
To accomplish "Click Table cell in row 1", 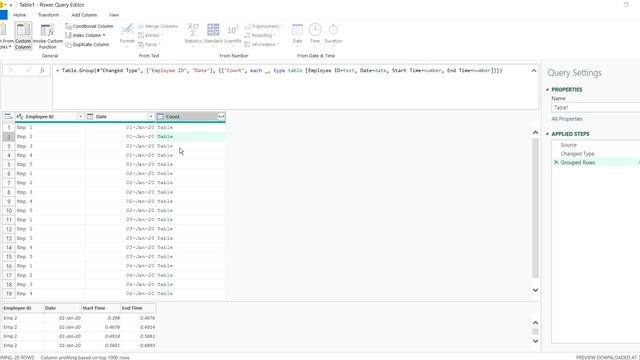I will click(190, 127).
